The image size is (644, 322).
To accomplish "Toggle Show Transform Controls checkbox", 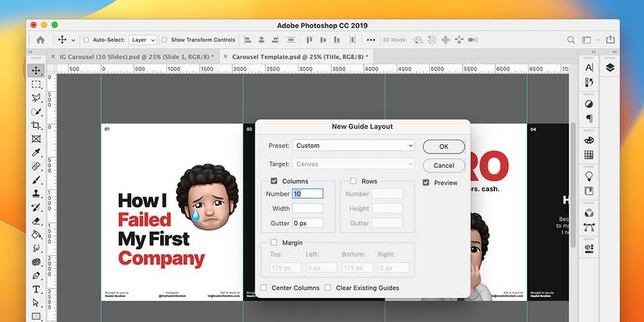I will [x=164, y=40].
